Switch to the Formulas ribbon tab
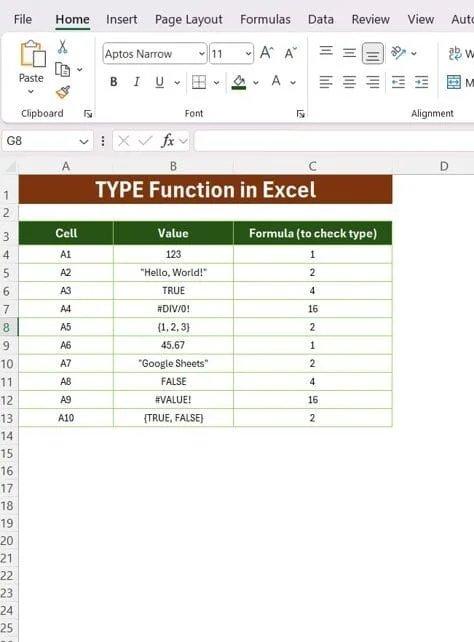The image size is (474, 642). (265, 19)
